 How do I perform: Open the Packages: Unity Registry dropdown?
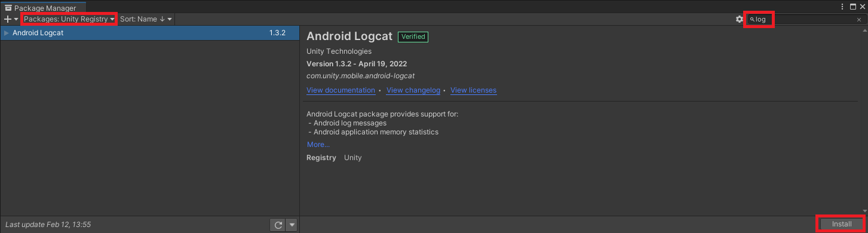pyautogui.click(x=69, y=19)
